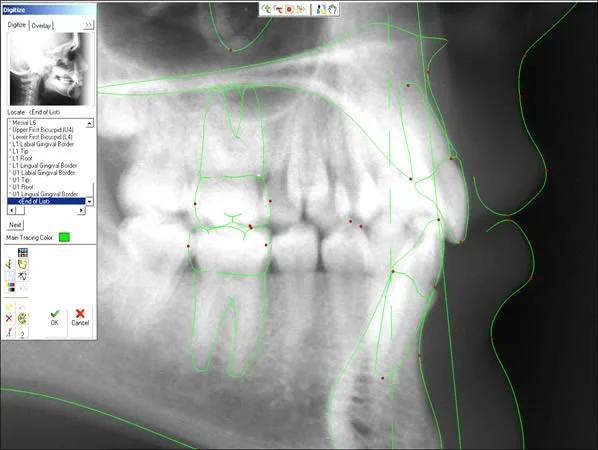Switch to the Overlay tab
This screenshot has width=598, height=450.
click(x=41, y=26)
